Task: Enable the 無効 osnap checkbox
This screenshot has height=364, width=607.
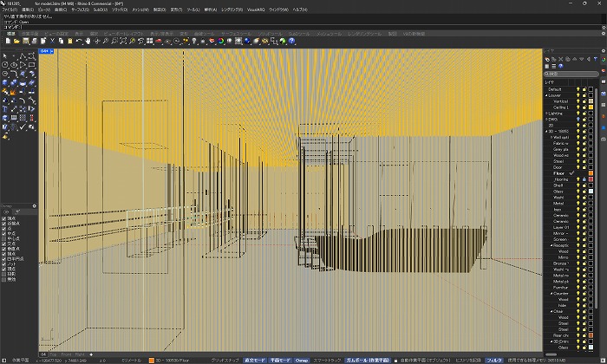Action: point(3,279)
